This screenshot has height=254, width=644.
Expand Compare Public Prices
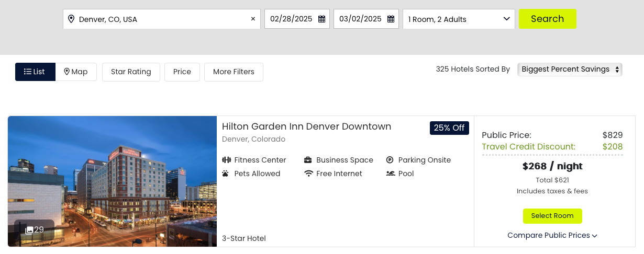552,236
